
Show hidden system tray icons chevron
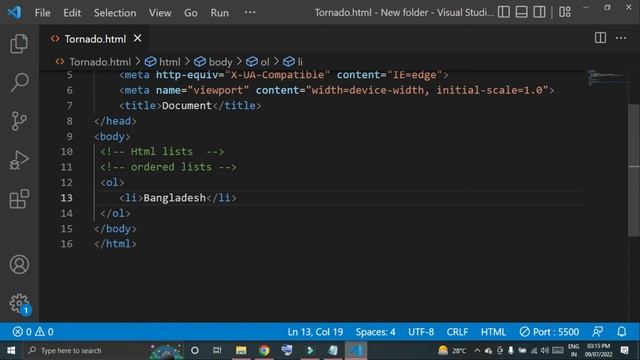(477, 350)
